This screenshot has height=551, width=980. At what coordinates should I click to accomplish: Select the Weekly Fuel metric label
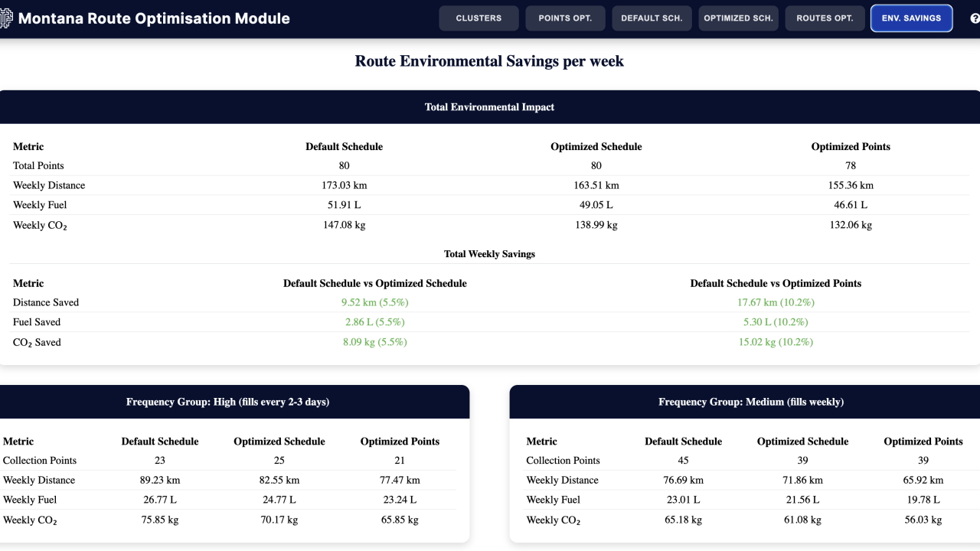pyautogui.click(x=34, y=204)
